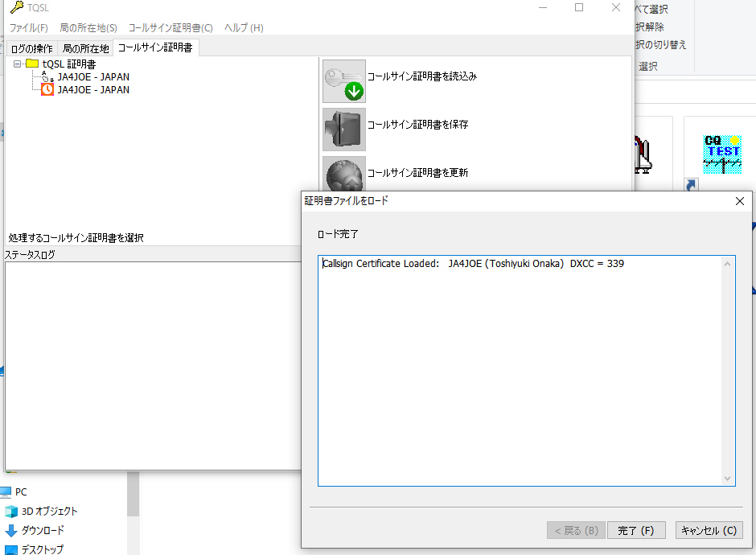Click the CQ TEST desktop shortcut icon
This screenshot has height=555, width=756.
tap(721, 154)
